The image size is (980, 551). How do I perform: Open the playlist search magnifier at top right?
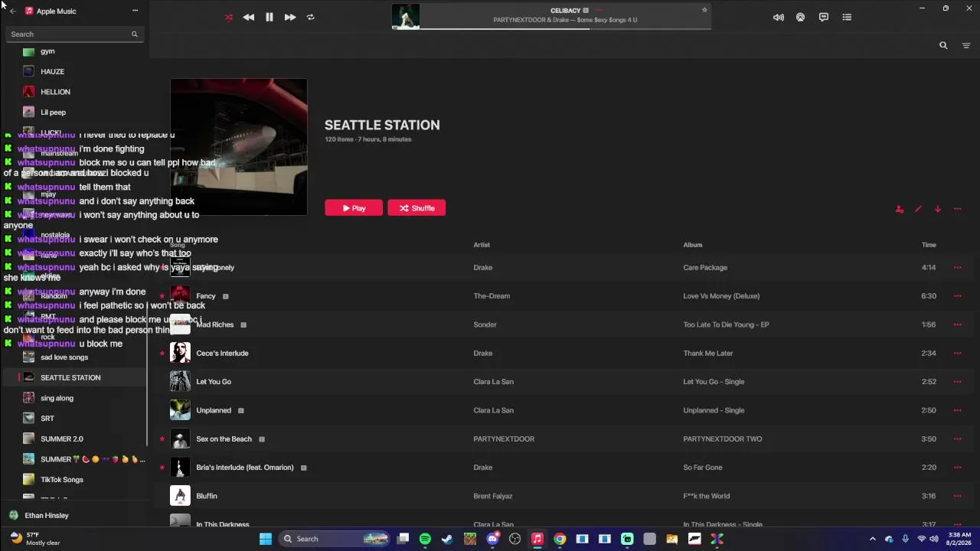pos(943,45)
